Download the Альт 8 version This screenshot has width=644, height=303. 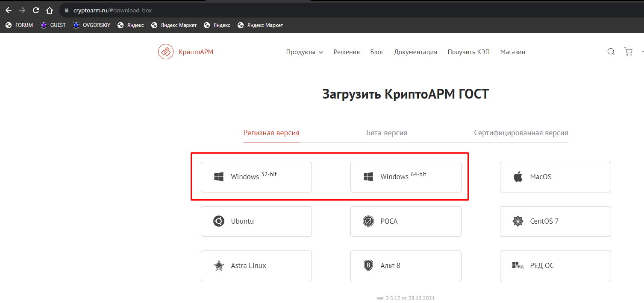point(406,265)
